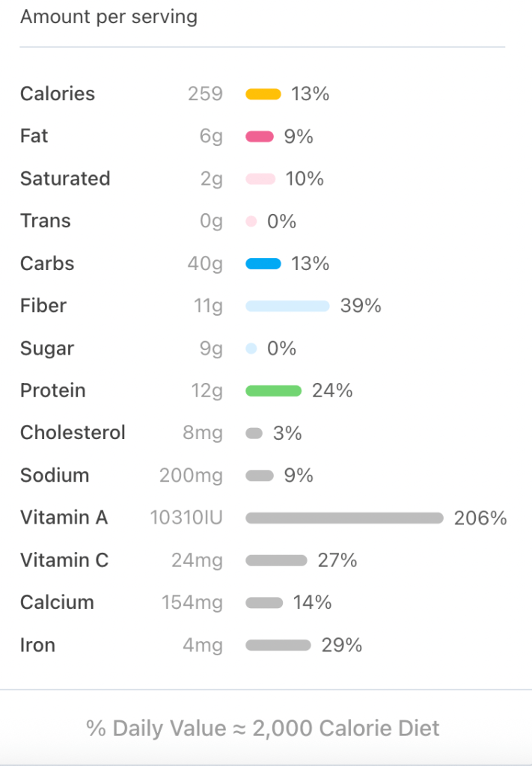Click the Cholesterol row label
The height and width of the screenshot is (766, 532).
73,433
